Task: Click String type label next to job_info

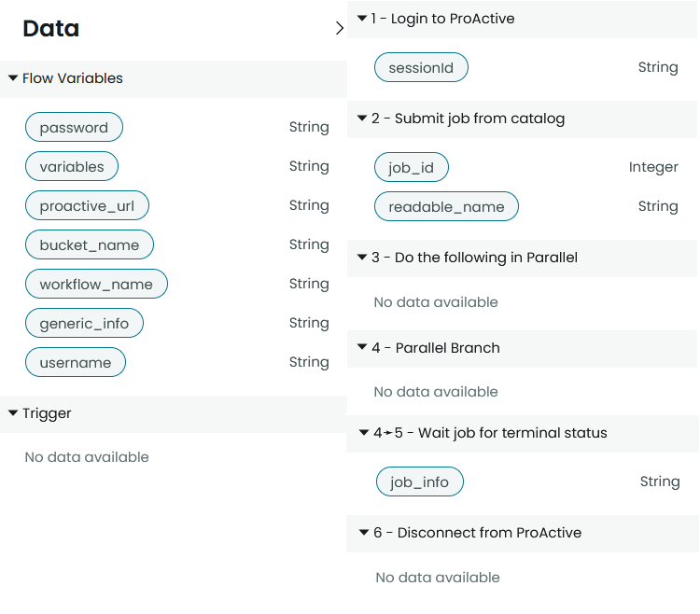Action: [x=660, y=481]
